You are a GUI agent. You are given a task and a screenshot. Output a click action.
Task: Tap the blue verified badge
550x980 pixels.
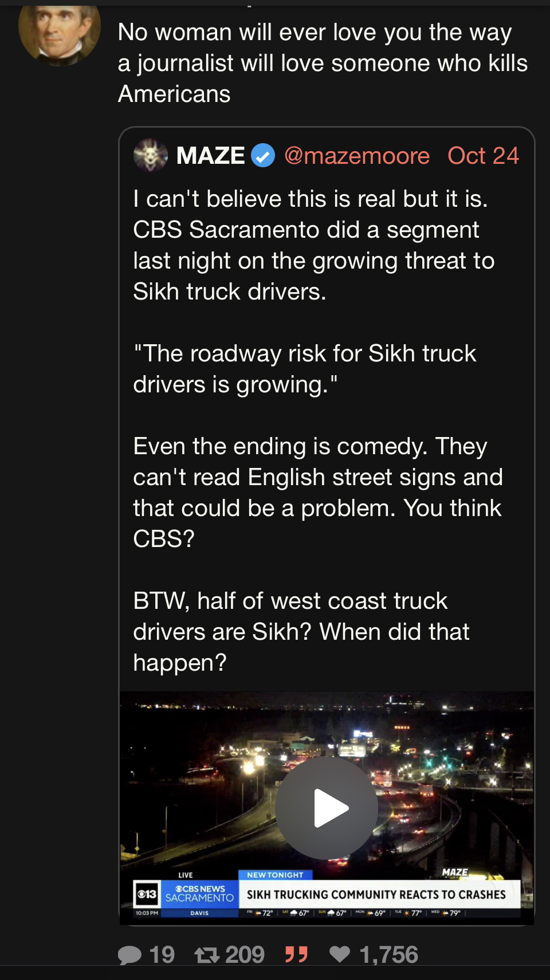click(263, 156)
